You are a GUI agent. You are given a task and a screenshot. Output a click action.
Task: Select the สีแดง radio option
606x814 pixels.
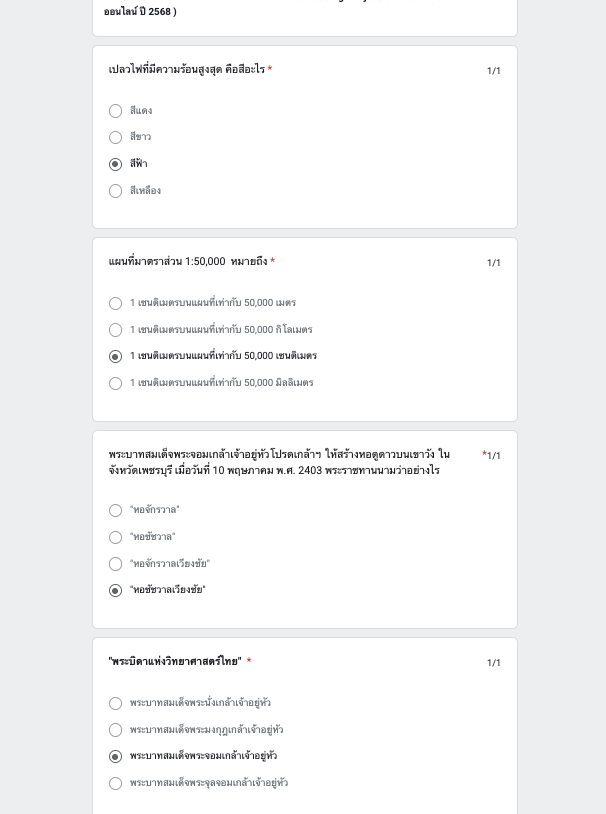(x=116, y=111)
